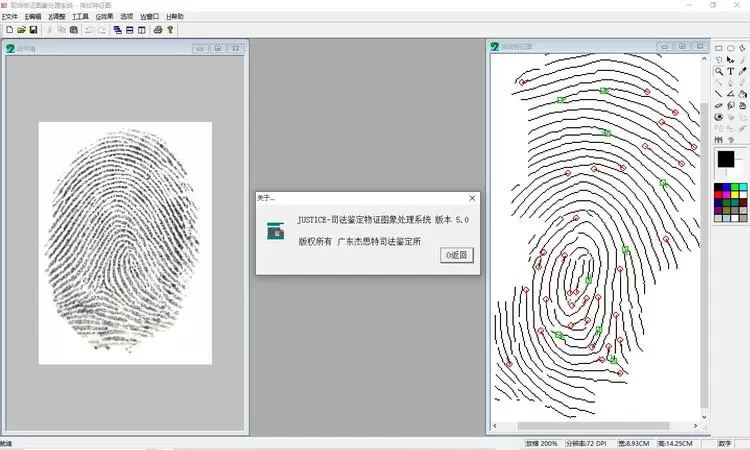Image resolution: width=750 pixels, height=450 pixels.
Task: Select the paint bucket fill tool
Action: [743, 94]
